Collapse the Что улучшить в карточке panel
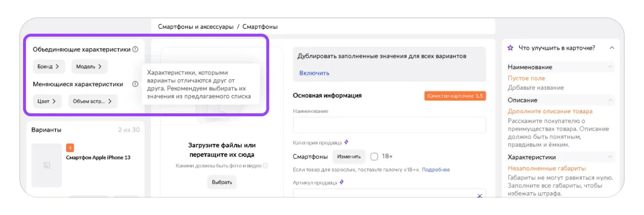644x215 pixels. 611,48
